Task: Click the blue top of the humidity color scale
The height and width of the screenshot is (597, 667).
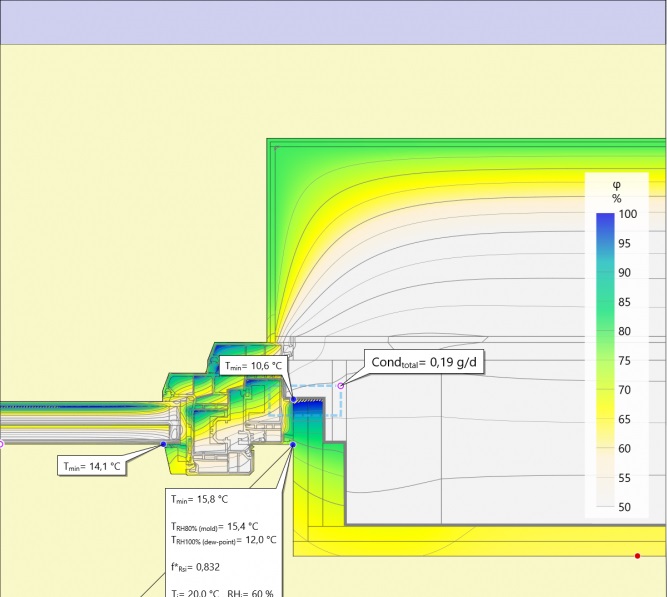Action: point(604,220)
